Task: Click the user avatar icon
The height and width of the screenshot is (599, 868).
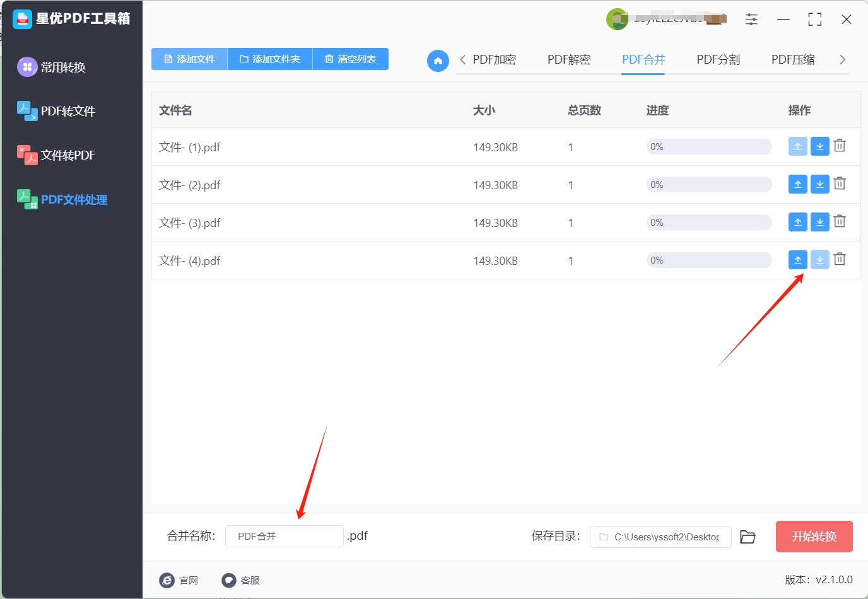Action: coord(617,19)
